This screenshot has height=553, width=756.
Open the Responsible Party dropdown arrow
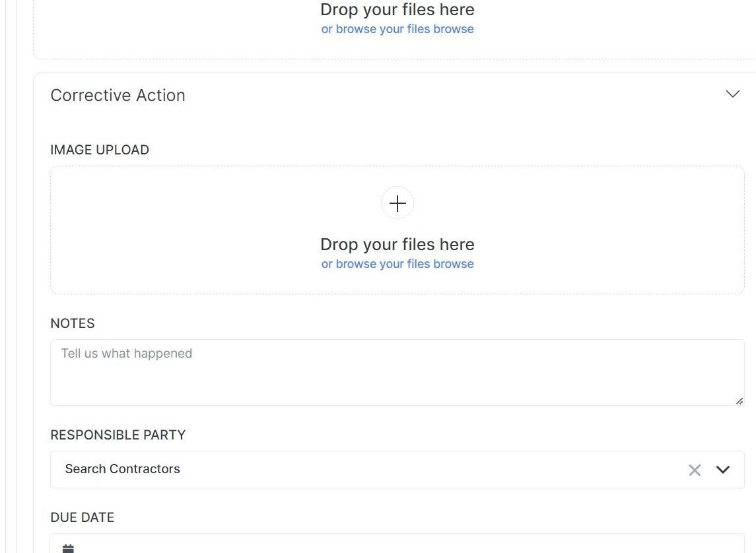[723, 470]
